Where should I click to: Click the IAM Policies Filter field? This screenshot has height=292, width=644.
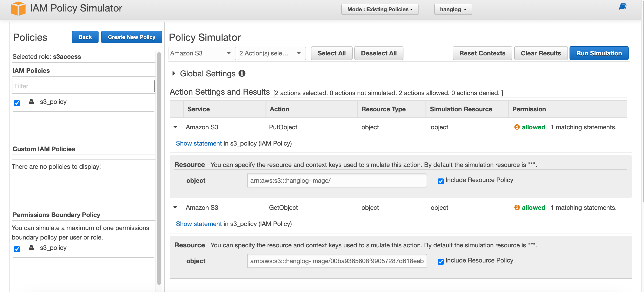pos(83,86)
